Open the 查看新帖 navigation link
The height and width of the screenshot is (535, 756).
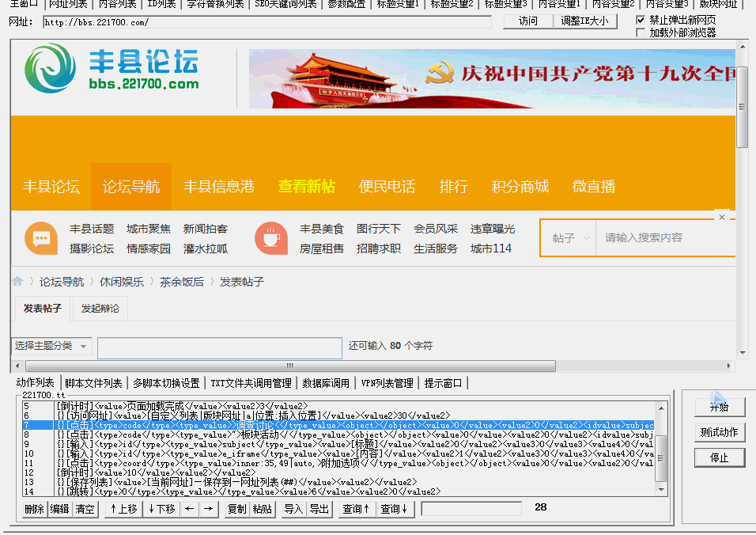tap(307, 187)
